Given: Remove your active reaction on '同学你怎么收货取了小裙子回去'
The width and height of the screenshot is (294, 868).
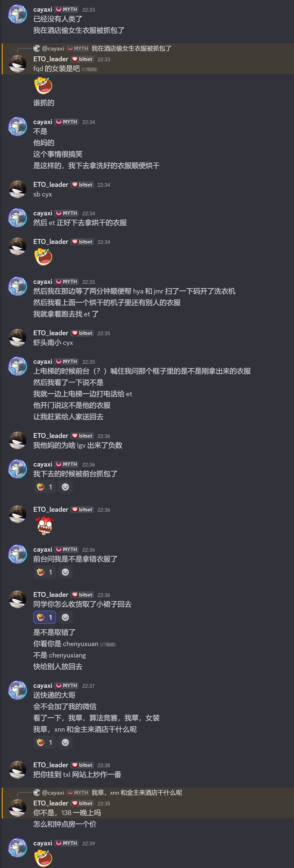Looking at the screenshot, I should (x=45, y=617).
